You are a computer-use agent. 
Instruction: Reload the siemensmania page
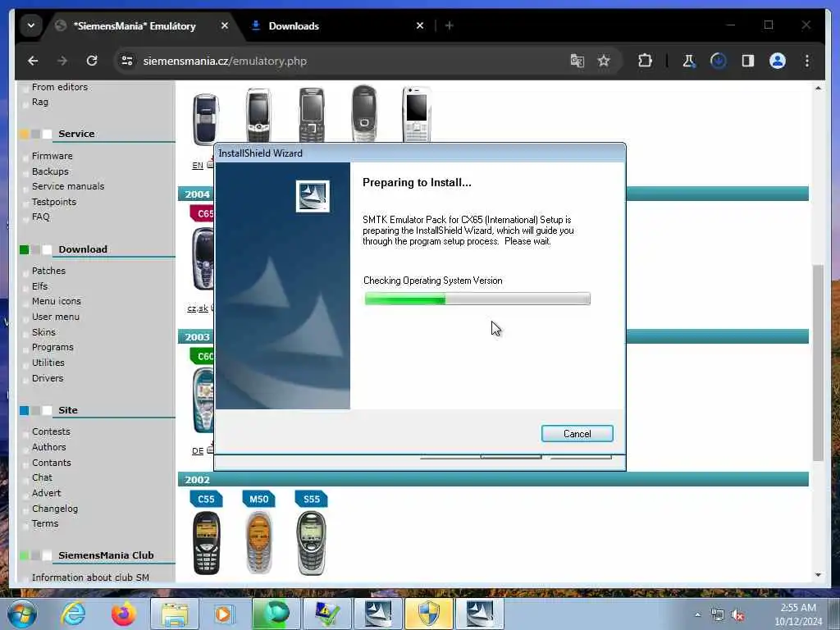pyautogui.click(x=92, y=61)
